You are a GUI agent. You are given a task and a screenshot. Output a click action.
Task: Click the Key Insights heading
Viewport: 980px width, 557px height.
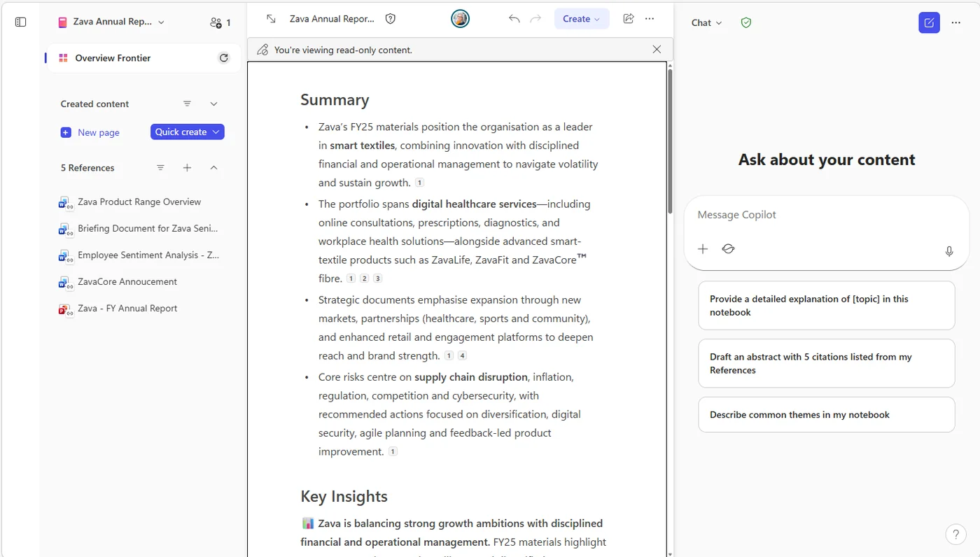point(344,496)
